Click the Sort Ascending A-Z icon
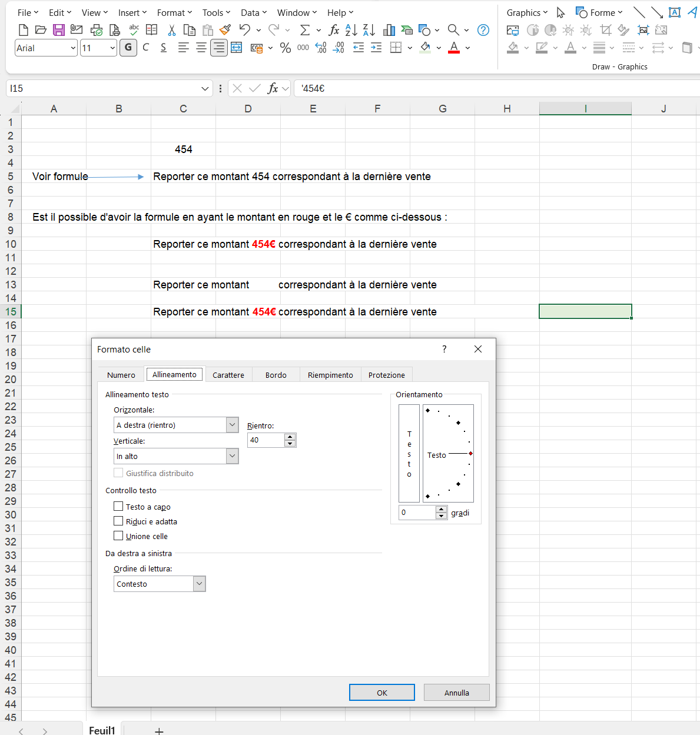The height and width of the screenshot is (735, 700). pyautogui.click(x=351, y=30)
